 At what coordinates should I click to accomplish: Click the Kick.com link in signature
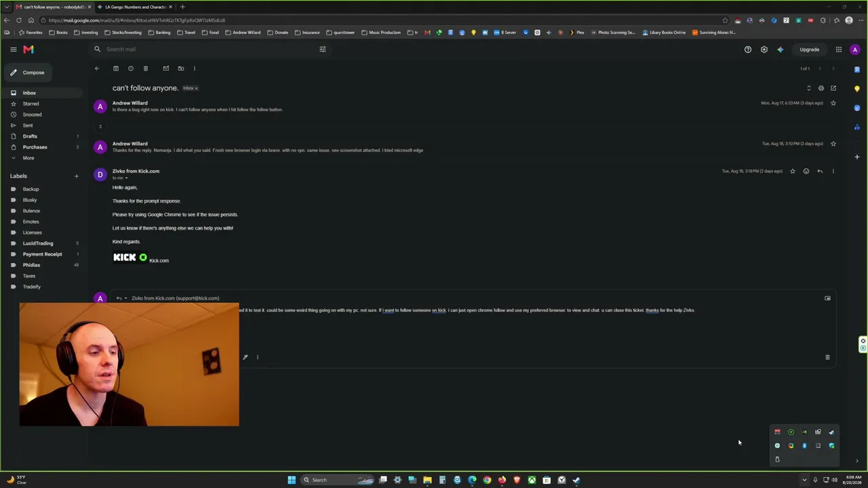coord(159,261)
